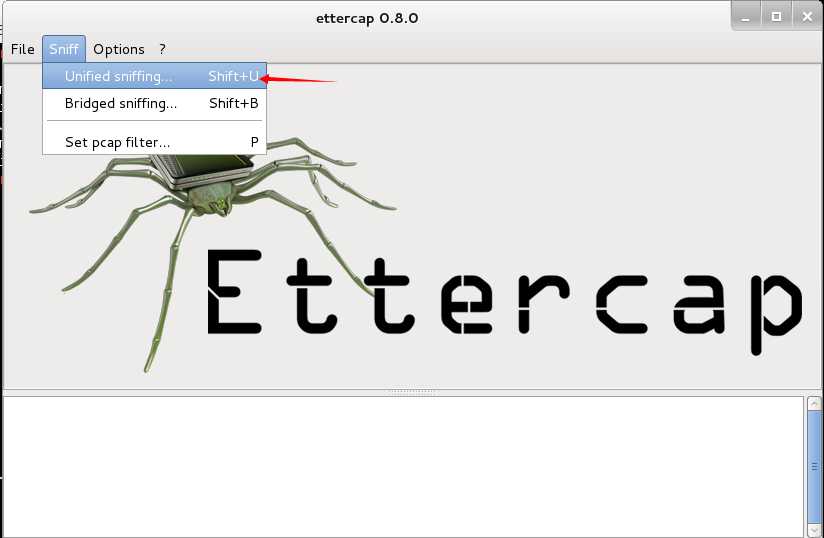Close the ettercap window

807,17
